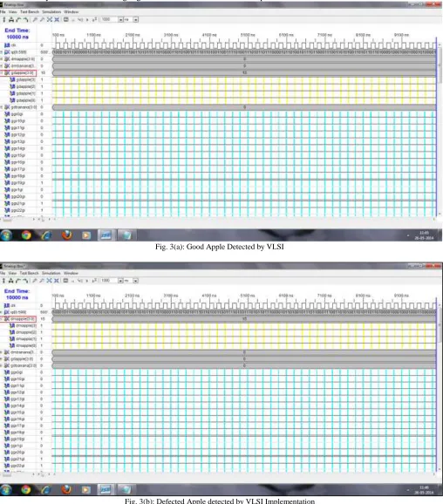Open Internet Explorer from Fig. 3(a) taskbar
The width and height of the screenshot is (443, 504).
pos(46,235)
